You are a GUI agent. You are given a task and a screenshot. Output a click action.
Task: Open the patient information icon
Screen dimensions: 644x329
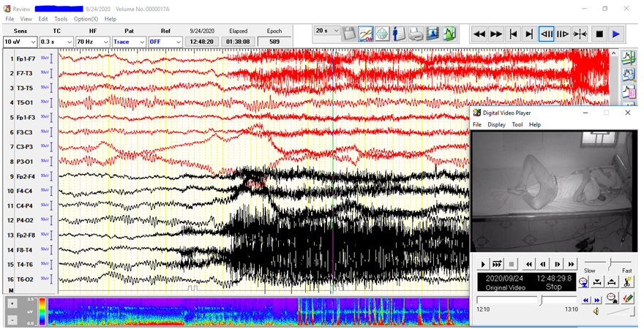398,34
